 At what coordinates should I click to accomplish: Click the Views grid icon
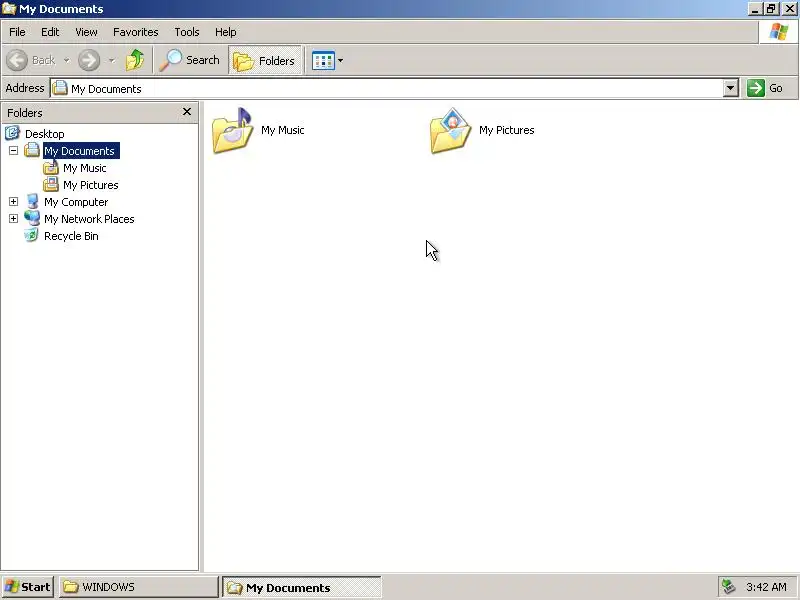point(323,61)
